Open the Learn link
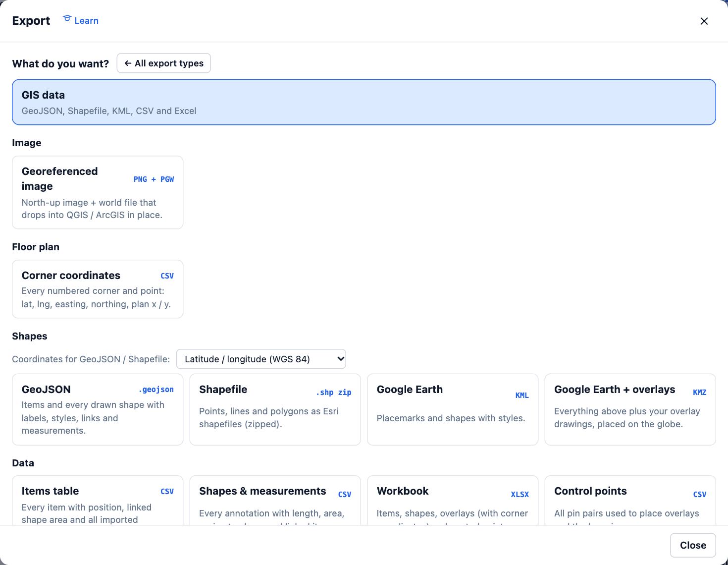The image size is (728, 565). click(81, 20)
